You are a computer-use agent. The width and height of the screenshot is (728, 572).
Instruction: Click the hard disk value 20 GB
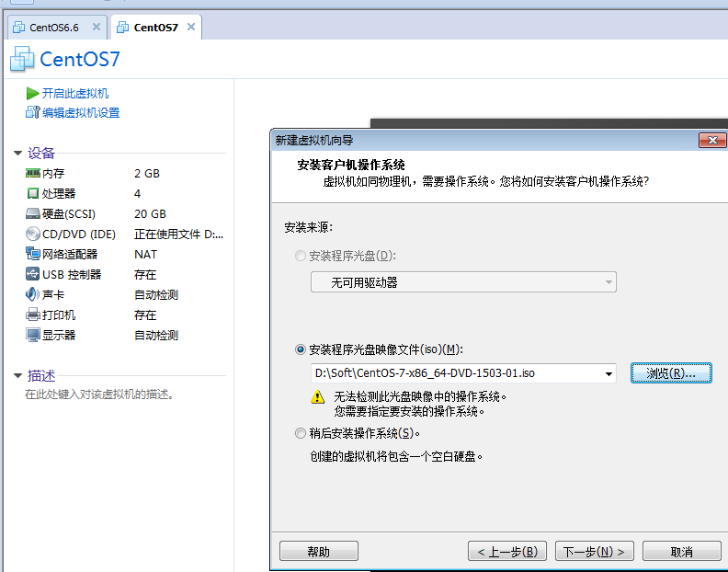(150, 213)
